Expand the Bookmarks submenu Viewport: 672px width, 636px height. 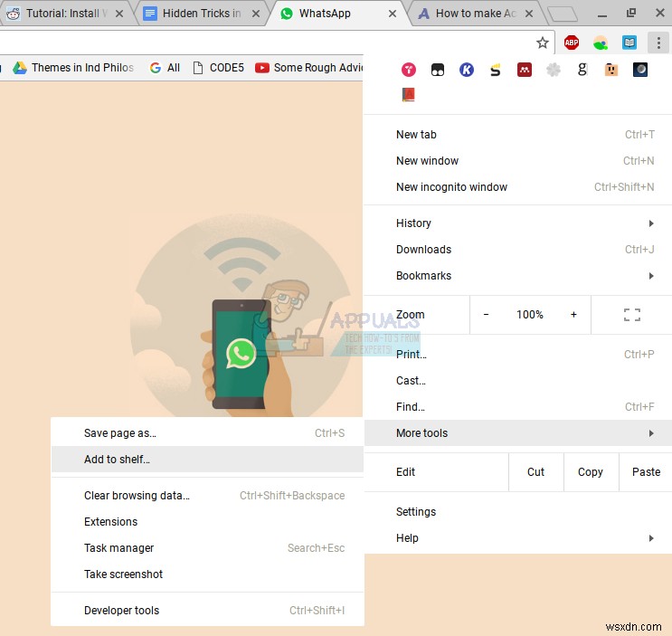click(x=517, y=276)
